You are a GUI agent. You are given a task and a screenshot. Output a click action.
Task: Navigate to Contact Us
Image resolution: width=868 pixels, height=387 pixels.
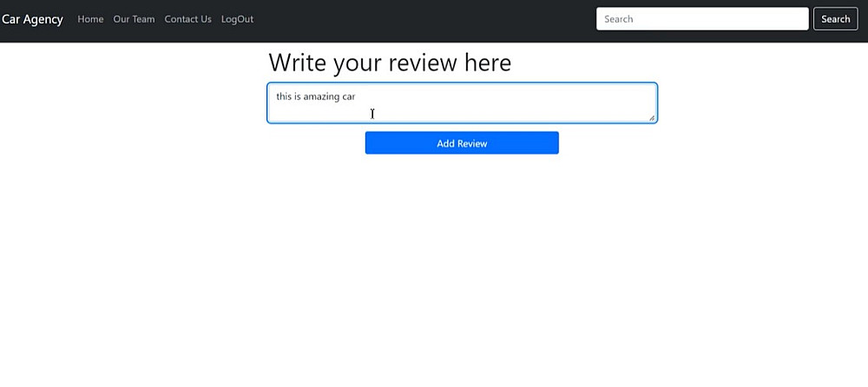coord(187,19)
